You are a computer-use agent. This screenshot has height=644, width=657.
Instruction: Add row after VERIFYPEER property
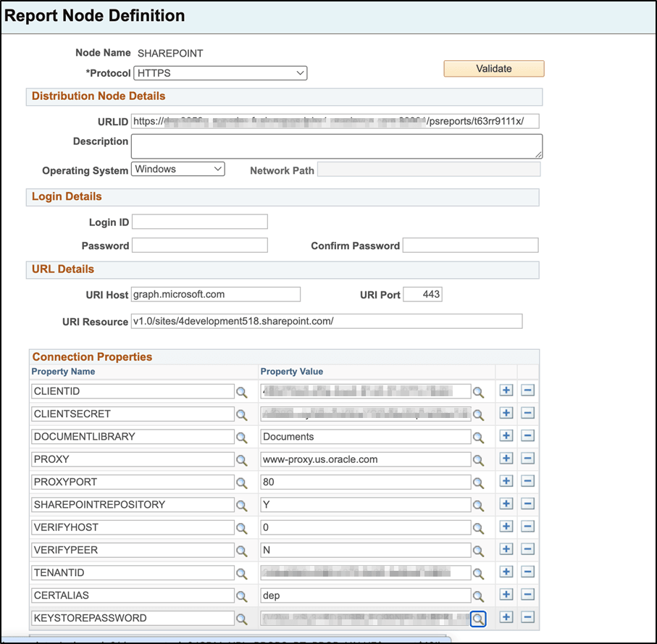[506, 549]
